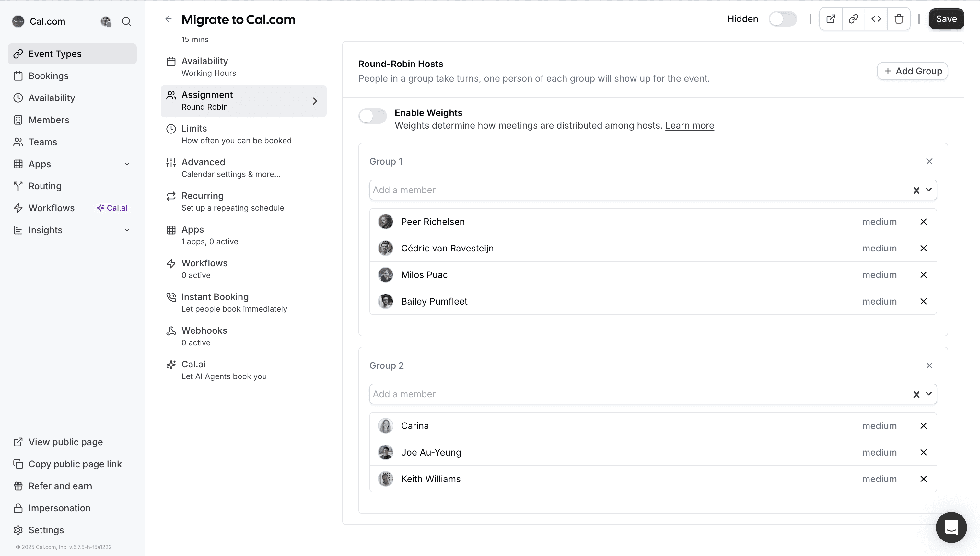Delete Group 1 with its X
Image resolution: width=980 pixels, height=556 pixels.
pos(929,162)
